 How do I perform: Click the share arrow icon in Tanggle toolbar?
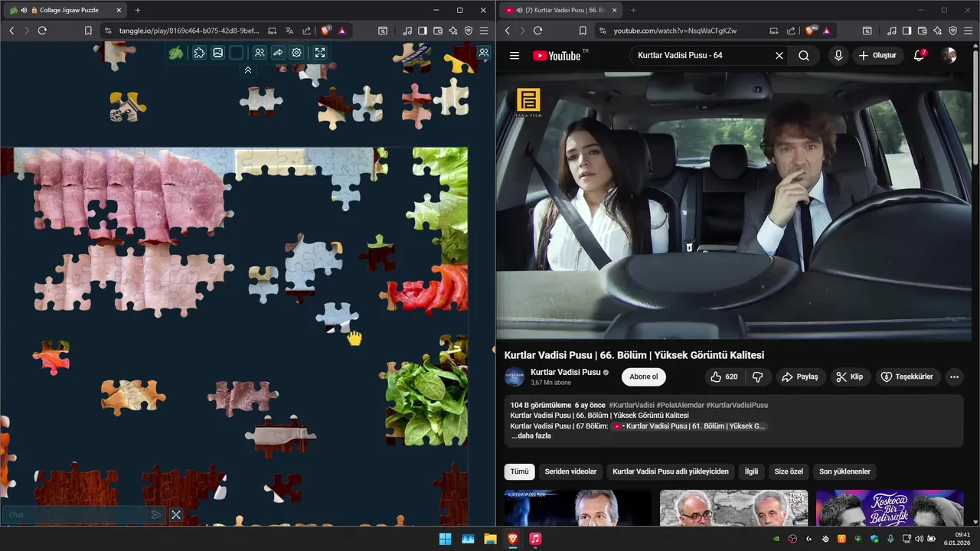tap(278, 53)
